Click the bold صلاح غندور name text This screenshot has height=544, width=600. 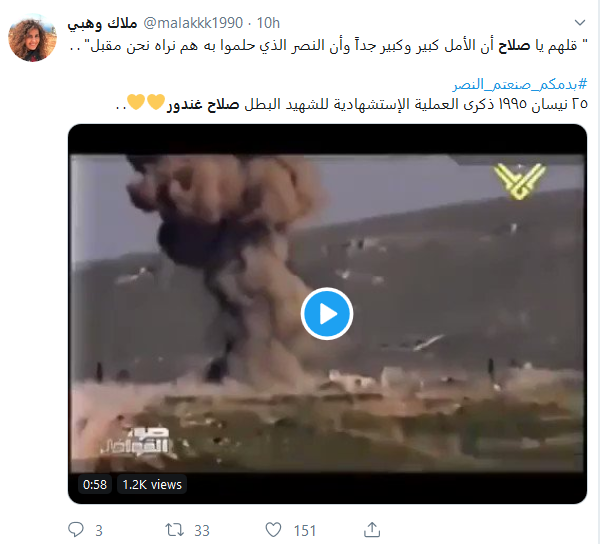pyautogui.click(x=203, y=104)
